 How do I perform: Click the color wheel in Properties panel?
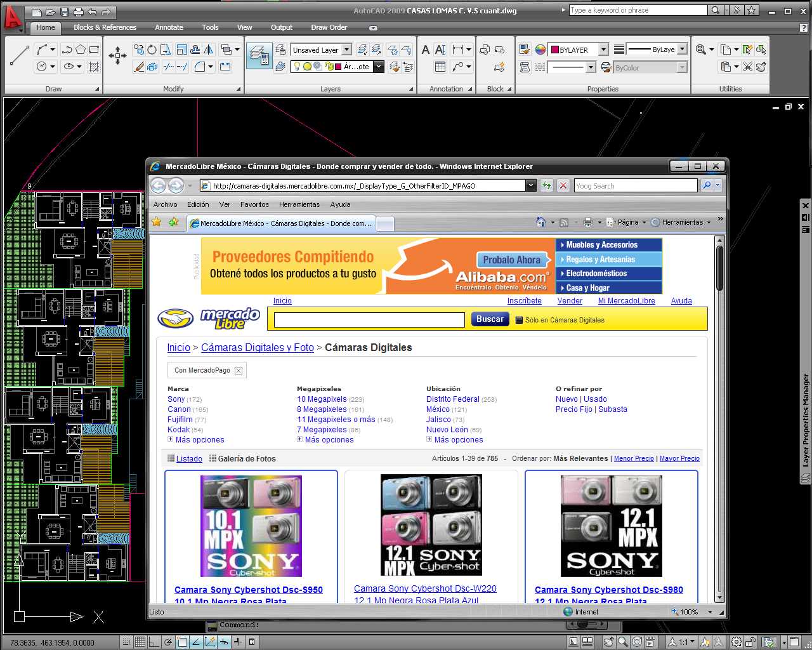[x=540, y=50]
